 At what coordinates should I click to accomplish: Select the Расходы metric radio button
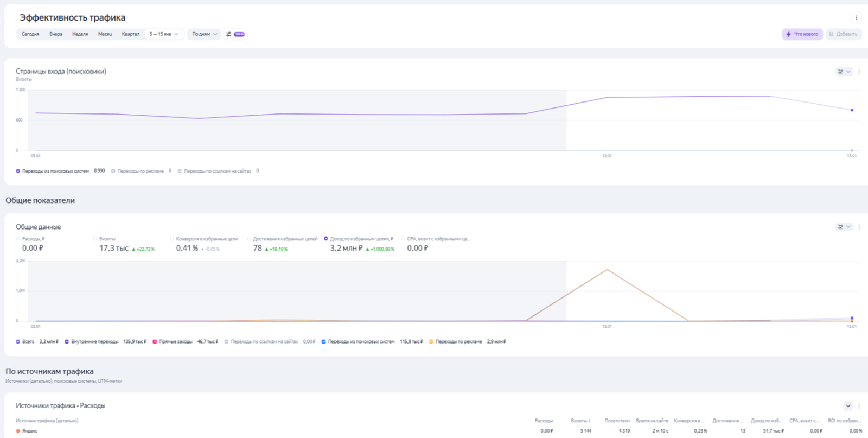[x=18, y=239]
